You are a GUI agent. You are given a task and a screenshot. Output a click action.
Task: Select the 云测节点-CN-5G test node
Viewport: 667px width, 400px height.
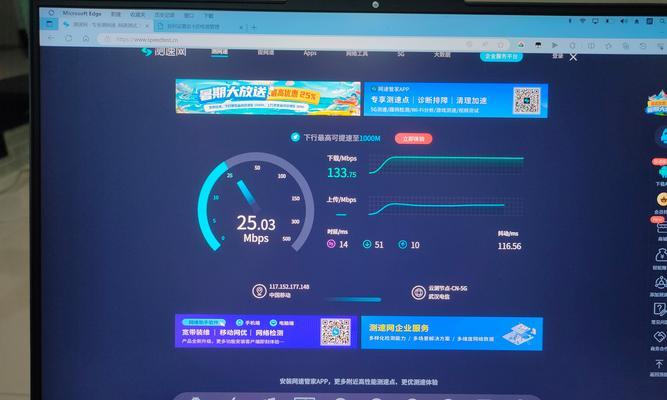pyautogui.click(x=448, y=289)
